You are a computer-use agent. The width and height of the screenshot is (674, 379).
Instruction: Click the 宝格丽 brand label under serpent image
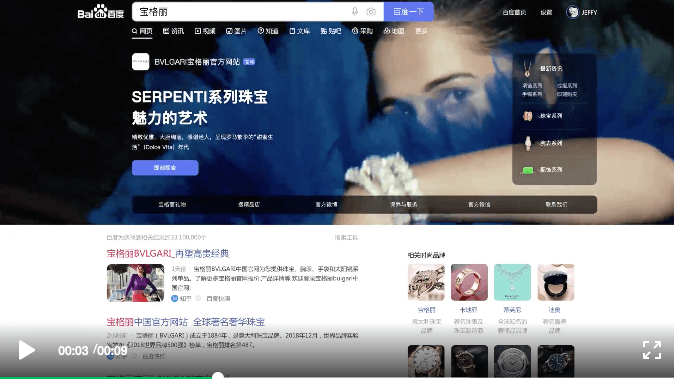coord(426,310)
